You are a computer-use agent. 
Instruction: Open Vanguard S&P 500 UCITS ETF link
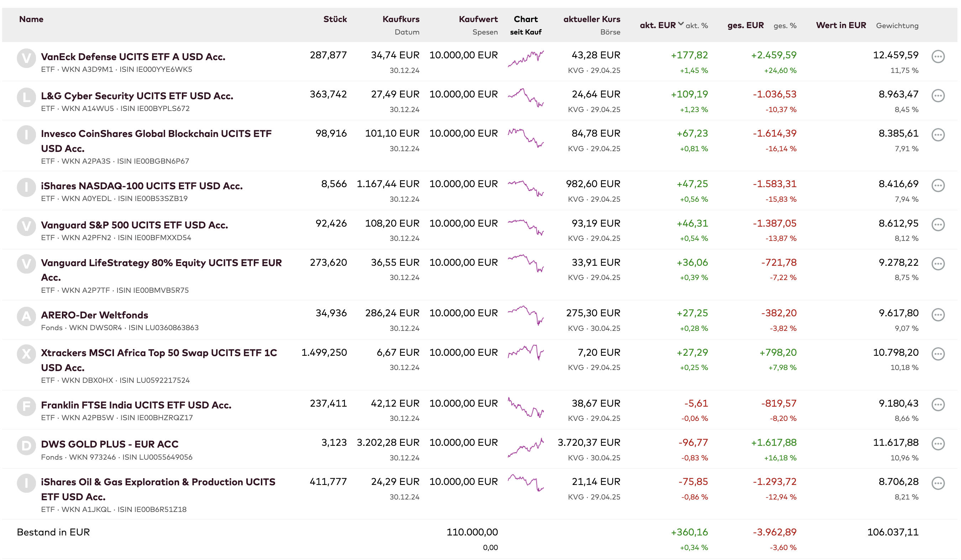pos(134,225)
